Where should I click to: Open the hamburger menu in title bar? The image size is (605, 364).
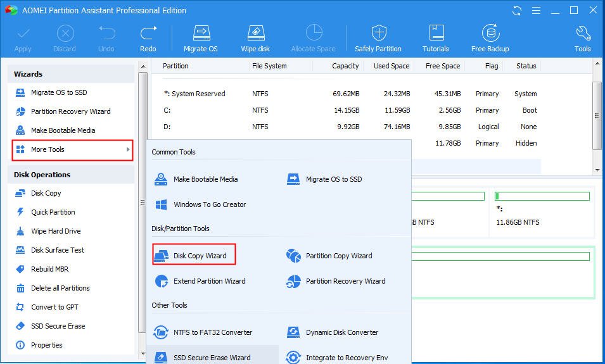pos(536,10)
